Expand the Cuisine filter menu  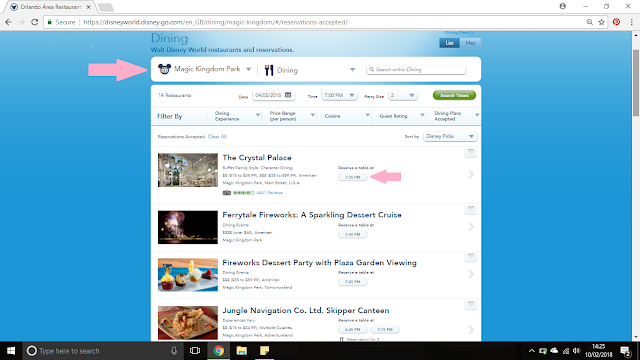347,116
